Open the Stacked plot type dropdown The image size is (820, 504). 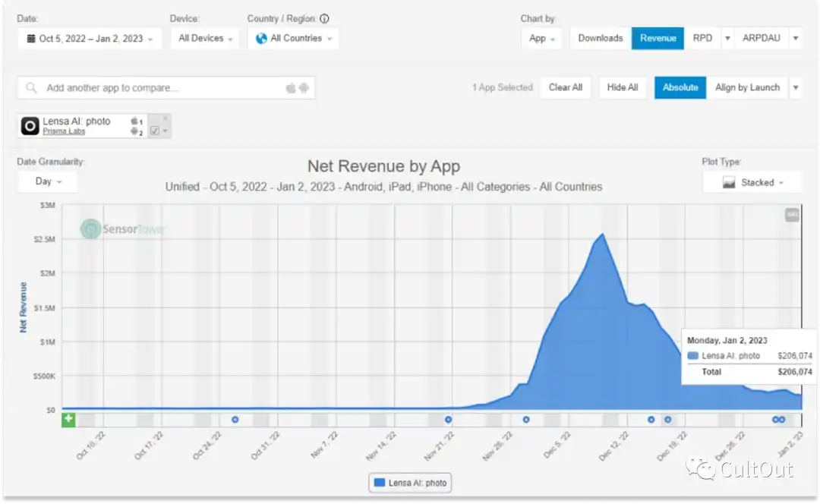(x=752, y=182)
